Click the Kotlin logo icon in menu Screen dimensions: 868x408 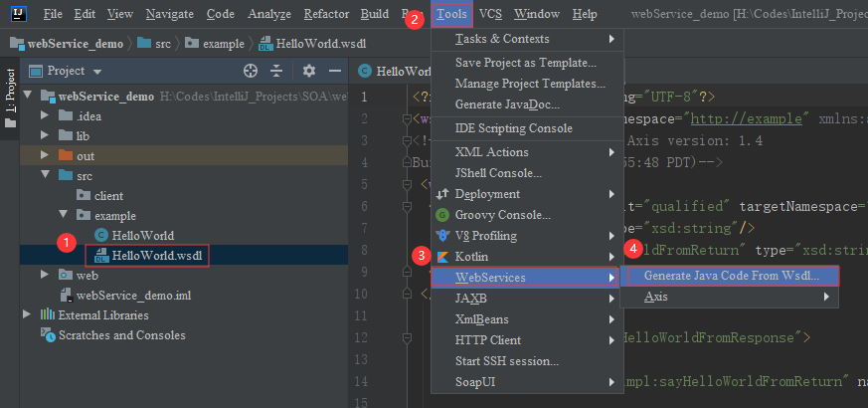point(442,257)
